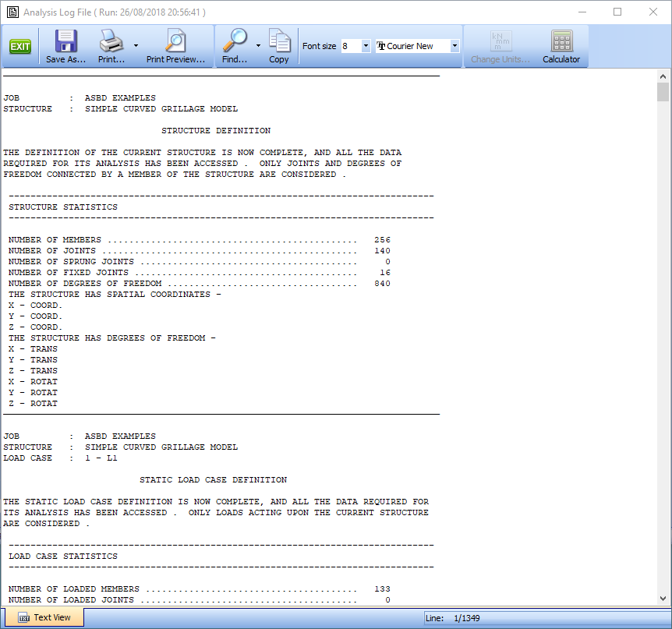Click the degrees of freedom value 840
The width and height of the screenshot is (672, 629).
(x=382, y=284)
